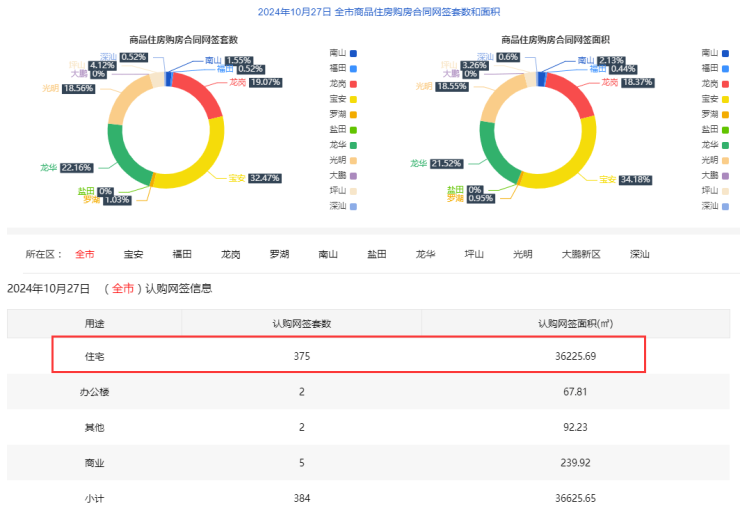
Task: Click 龙岗 red swatch in left legend
Action: pyautogui.click(x=354, y=84)
